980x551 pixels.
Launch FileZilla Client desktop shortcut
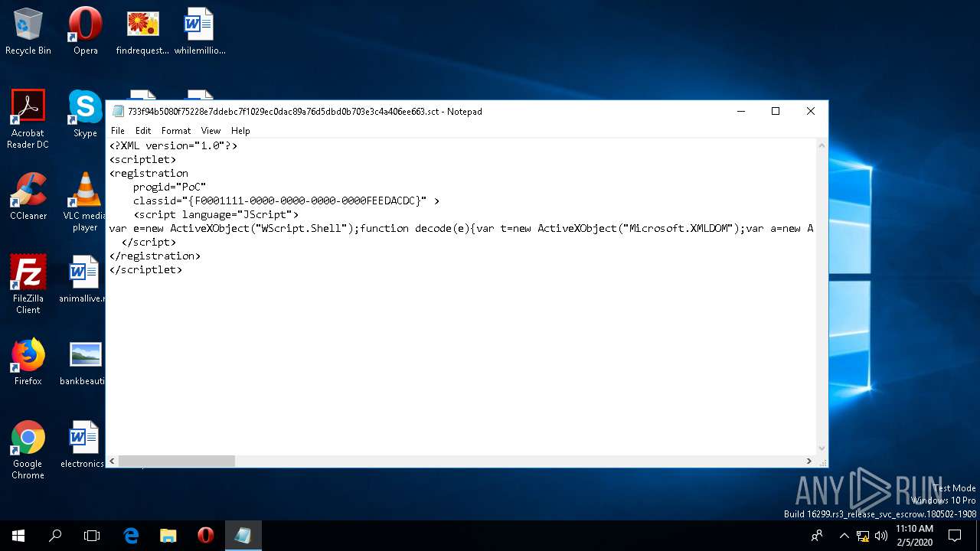pos(28,284)
